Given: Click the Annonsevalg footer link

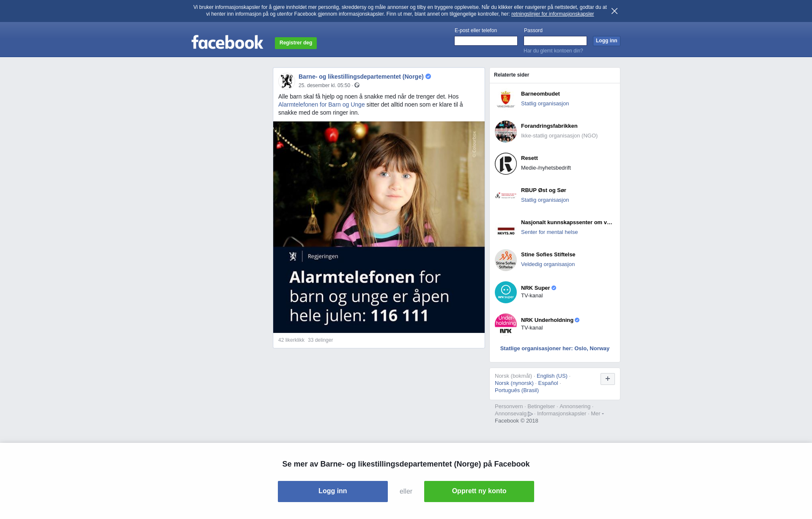Looking at the screenshot, I should 510,414.
